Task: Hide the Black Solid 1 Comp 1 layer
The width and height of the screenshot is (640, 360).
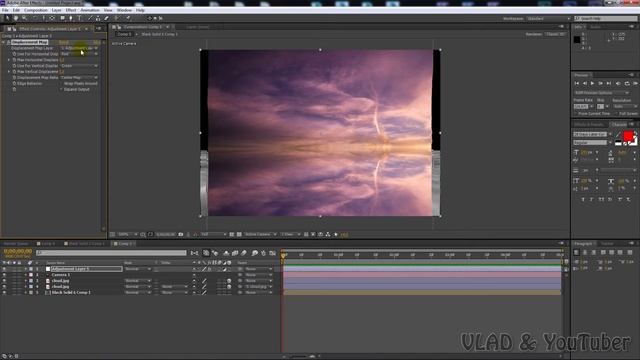Action: (x=4, y=292)
